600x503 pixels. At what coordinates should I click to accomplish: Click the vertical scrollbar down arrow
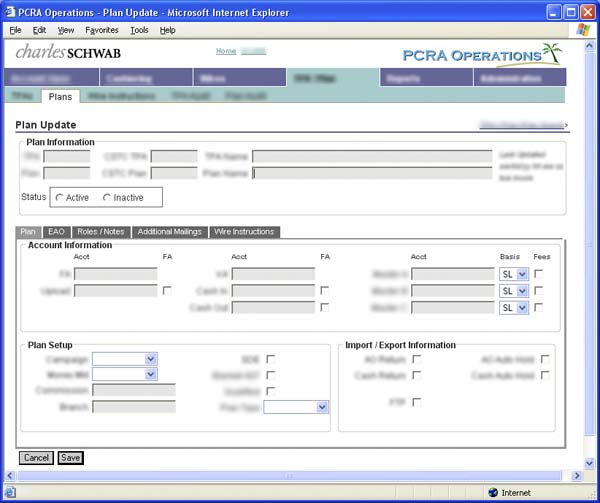tap(589, 463)
